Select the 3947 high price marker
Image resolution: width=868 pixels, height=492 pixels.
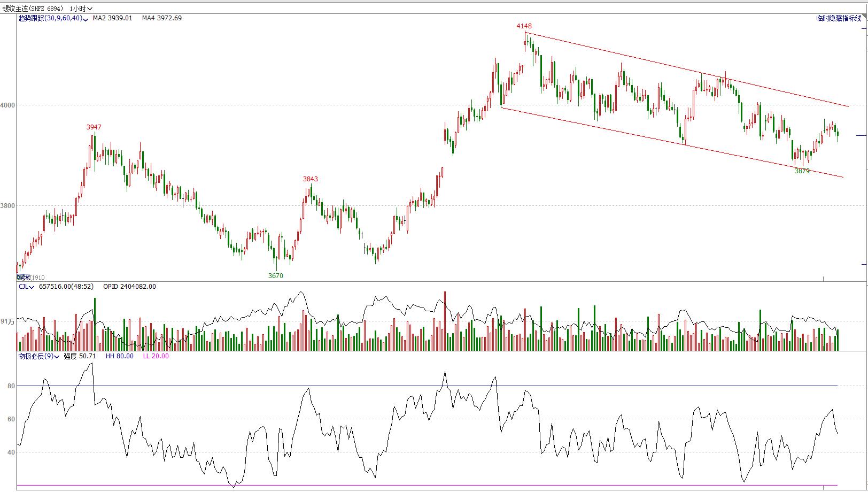(94, 127)
